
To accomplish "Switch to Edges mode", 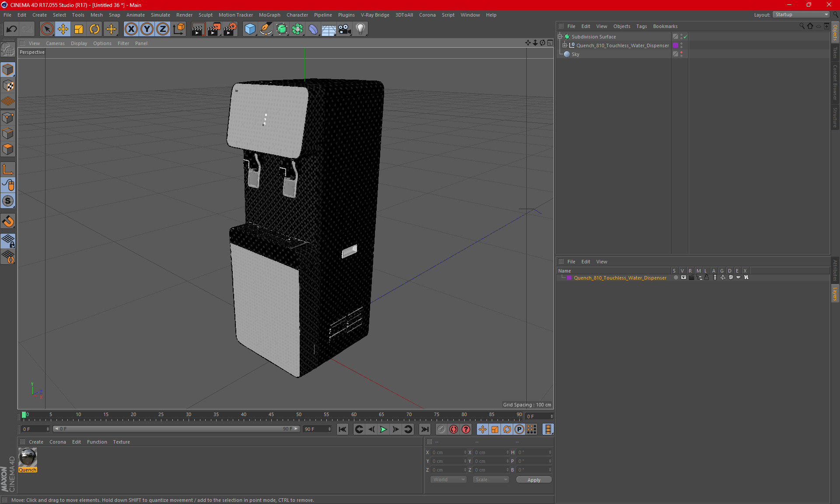I will 8,133.
